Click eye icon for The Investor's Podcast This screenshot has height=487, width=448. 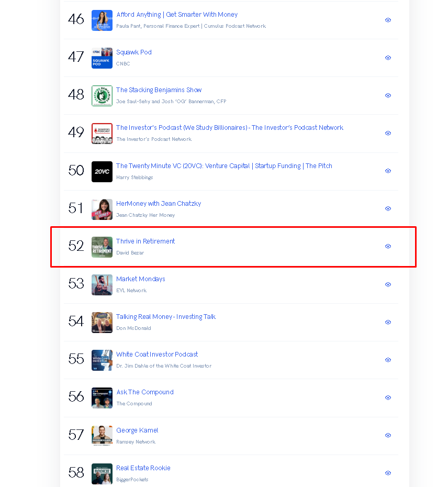click(388, 133)
